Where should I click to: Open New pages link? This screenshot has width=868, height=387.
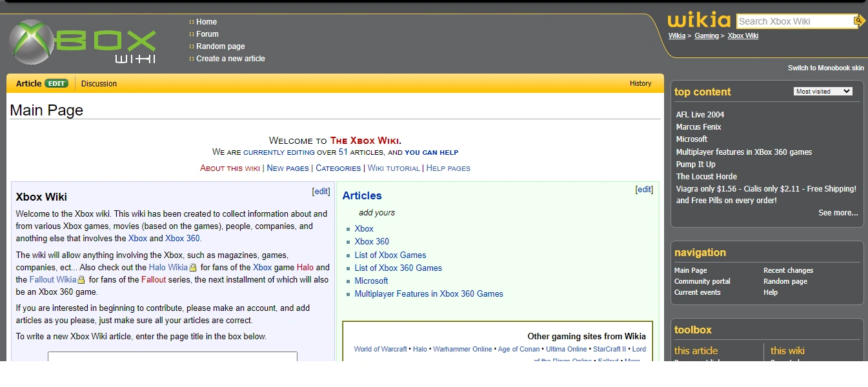coord(288,168)
